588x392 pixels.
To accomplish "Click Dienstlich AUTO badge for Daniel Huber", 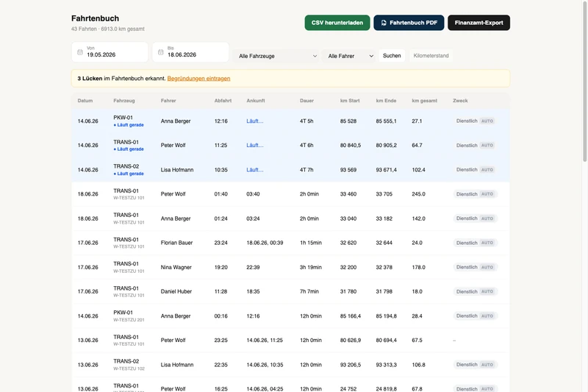I will (475, 291).
